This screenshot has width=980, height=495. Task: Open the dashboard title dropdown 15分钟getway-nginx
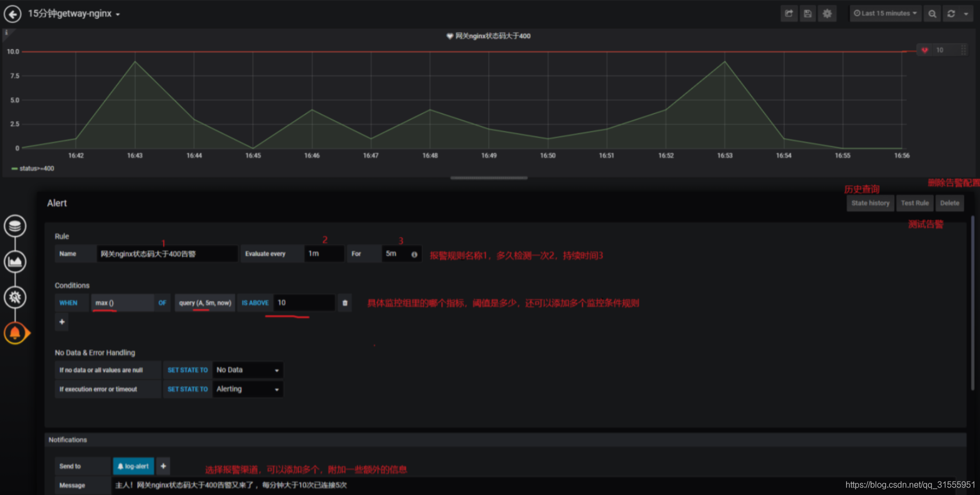click(x=74, y=14)
